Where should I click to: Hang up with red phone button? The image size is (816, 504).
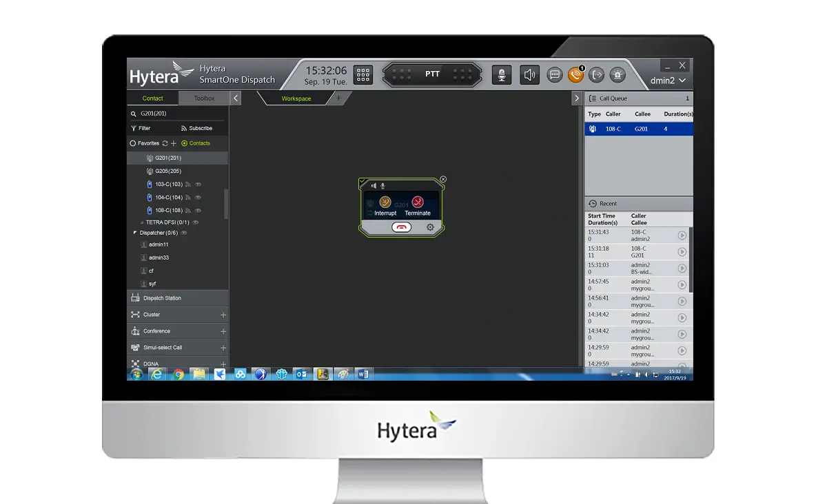pos(401,227)
